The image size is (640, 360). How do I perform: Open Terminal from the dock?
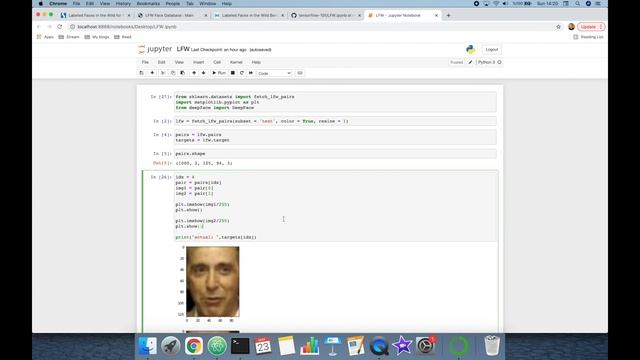point(240,346)
